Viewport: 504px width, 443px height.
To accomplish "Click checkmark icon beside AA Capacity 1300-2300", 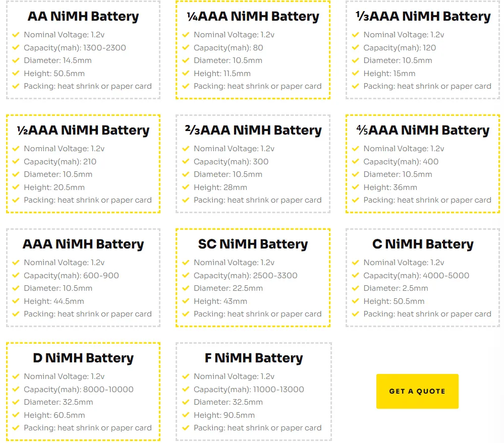I will pos(16,48).
